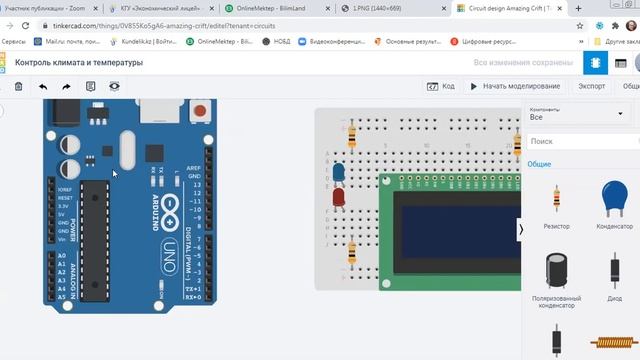
Task: Open the browser extensions puzzle icon
Action: [615, 26]
